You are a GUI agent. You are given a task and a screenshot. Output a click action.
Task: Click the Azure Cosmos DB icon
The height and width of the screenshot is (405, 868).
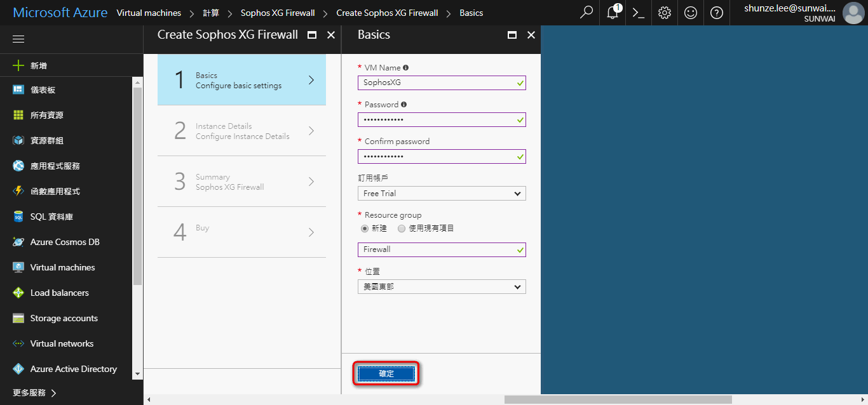(18, 242)
